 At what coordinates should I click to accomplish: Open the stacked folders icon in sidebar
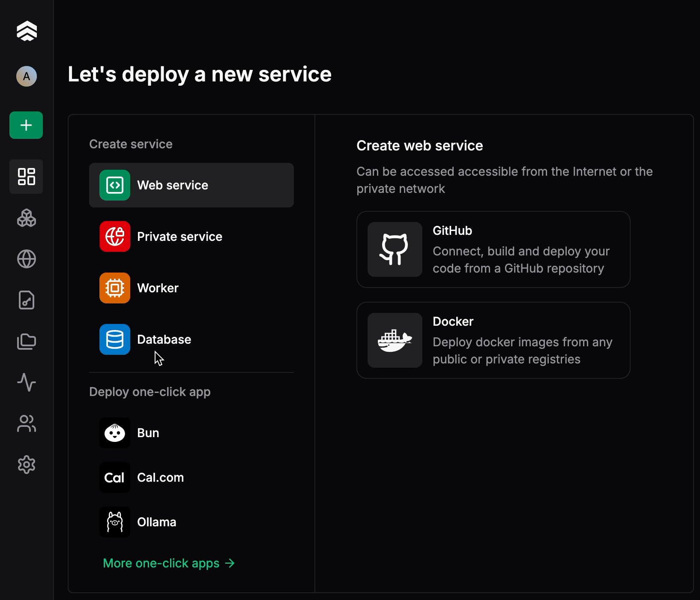(x=26, y=341)
